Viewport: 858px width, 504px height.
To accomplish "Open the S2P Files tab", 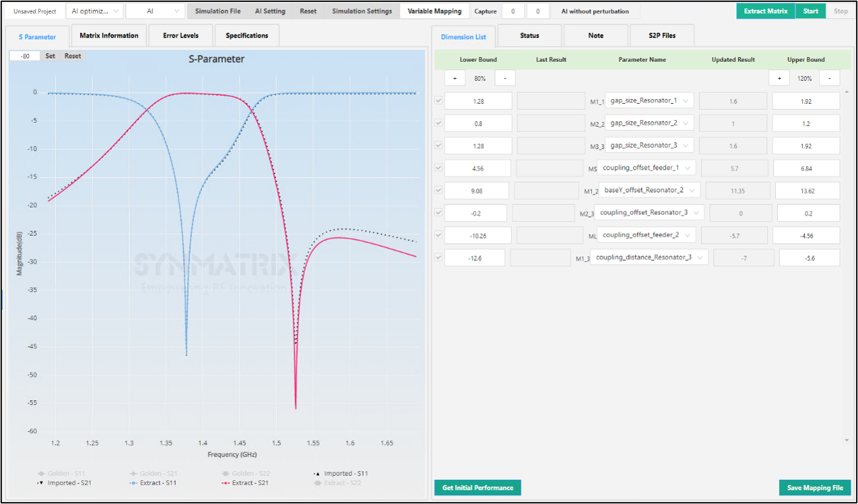I will click(x=661, y=35).
